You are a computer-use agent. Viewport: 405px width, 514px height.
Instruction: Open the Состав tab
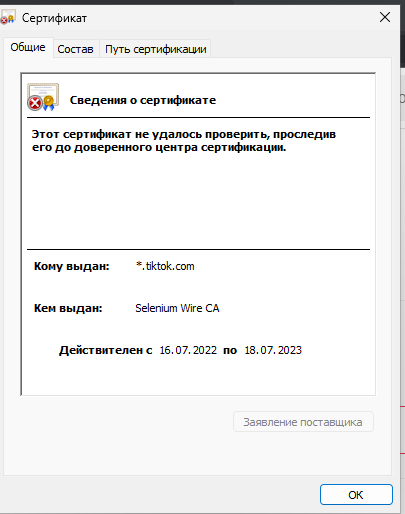(x=75, y=49)
